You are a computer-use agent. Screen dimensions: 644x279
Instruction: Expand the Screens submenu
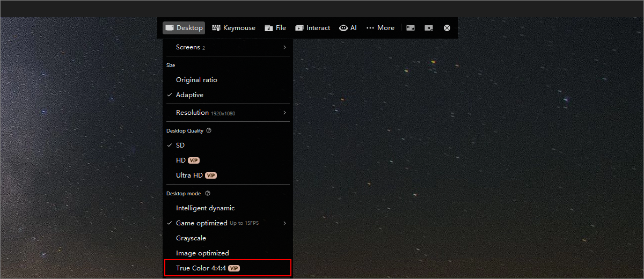[228, 47]
